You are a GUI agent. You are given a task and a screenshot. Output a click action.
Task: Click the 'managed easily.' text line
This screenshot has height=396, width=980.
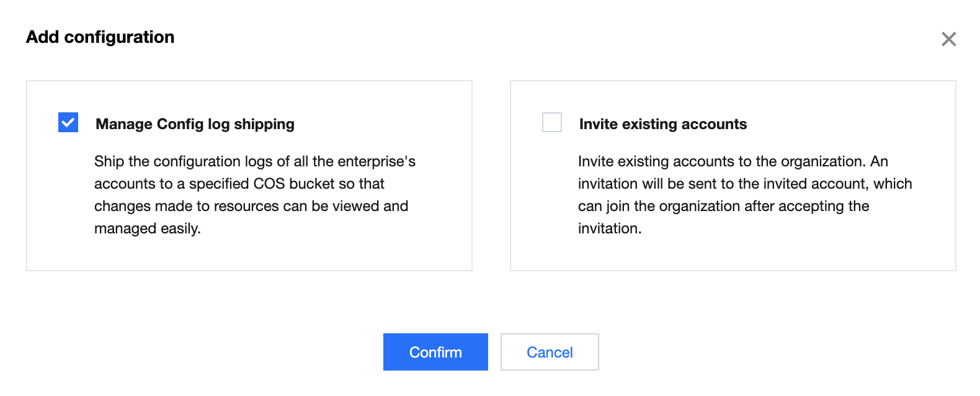(x=148, y=228)
